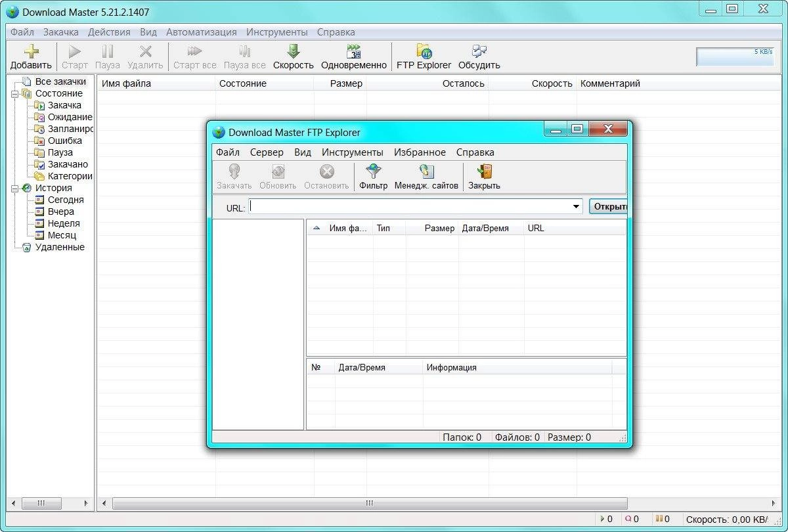This screenshot has width=788, height=532.
Task: Open the Фильтр funnel icon in FTP Explorer
Action: [374, 171]
